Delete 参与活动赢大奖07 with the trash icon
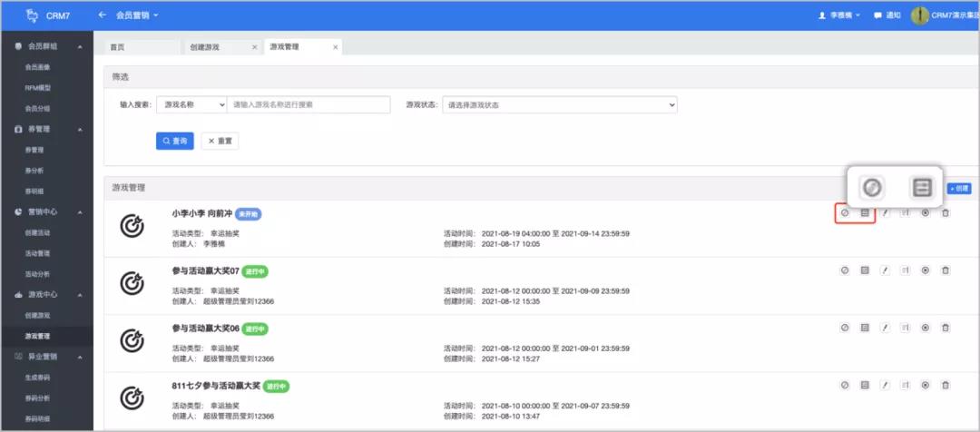This screenshot has width=980, height=432. click(946, 270)
